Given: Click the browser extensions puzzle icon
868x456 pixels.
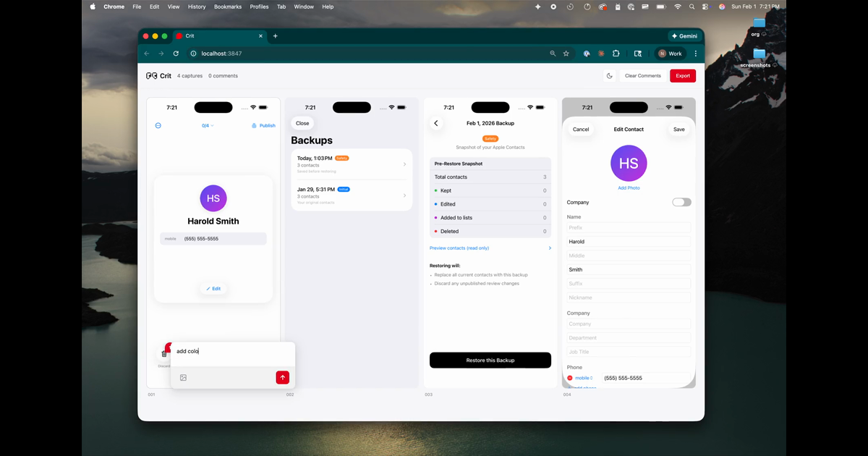Looking at the screenshot, I should (616, 53).
